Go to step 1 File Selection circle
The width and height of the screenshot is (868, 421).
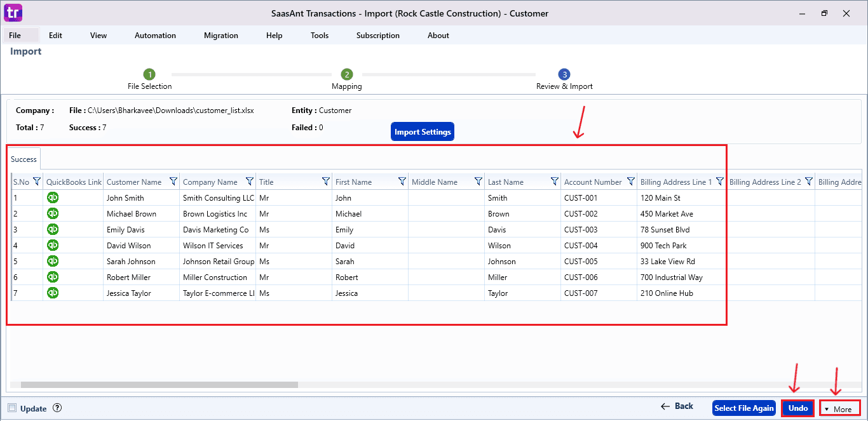[149, 75]
